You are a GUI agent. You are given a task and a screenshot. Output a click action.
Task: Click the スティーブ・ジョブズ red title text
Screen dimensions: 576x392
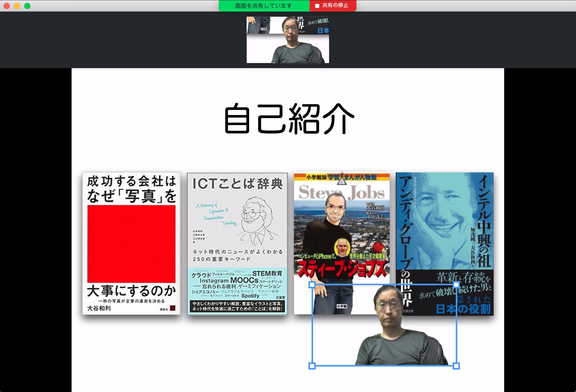(342, 269)
